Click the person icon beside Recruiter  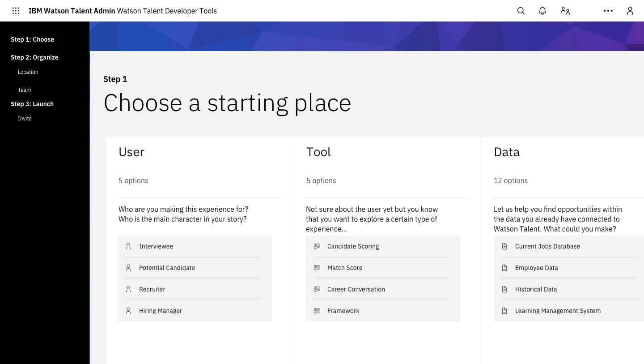128,289
